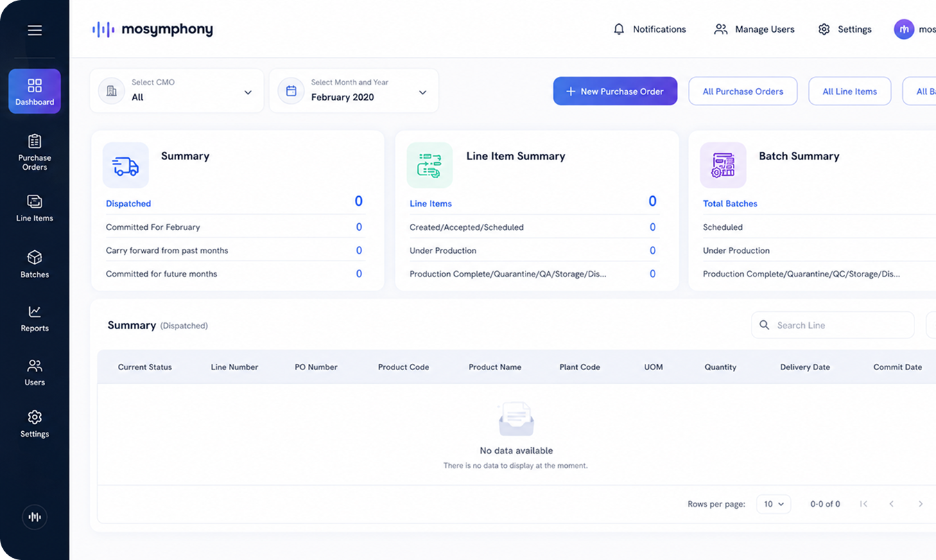Click the mosymphony logo at the sidebar bottom
The width and height of the screenshot is (936, 560).
[35, 517]
